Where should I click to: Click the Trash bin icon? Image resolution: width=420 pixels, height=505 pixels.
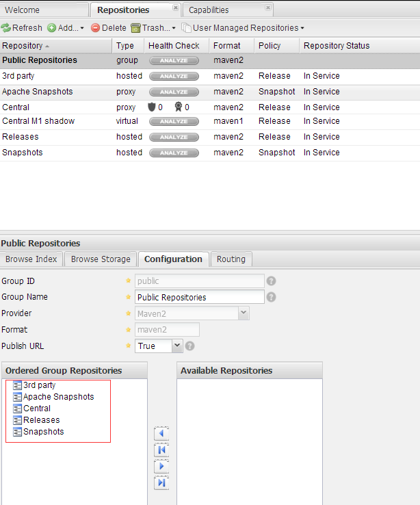[x=136, y=28]
